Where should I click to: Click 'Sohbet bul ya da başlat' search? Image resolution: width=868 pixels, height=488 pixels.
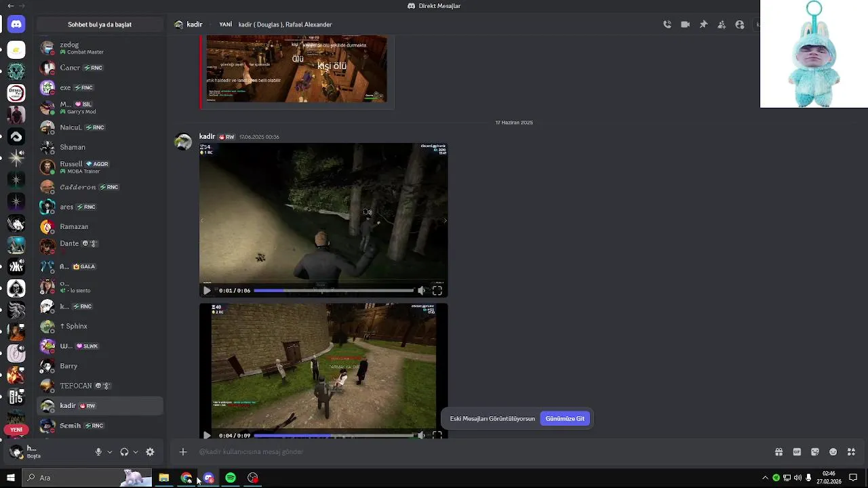[100, 24]
